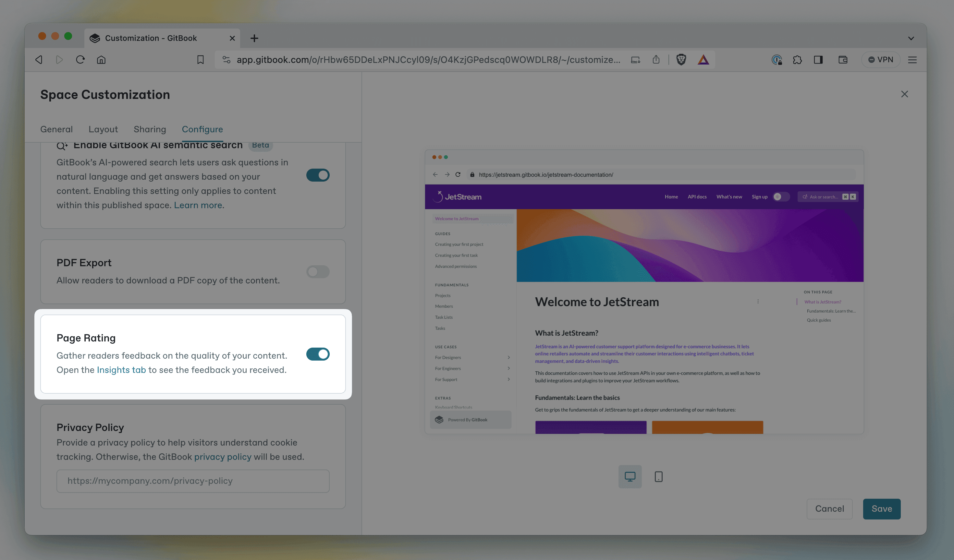Click the desktop preview icon below preview pane
Image resolution: width=954 pixels, height=560 pixels.
[x=630, y=476]
